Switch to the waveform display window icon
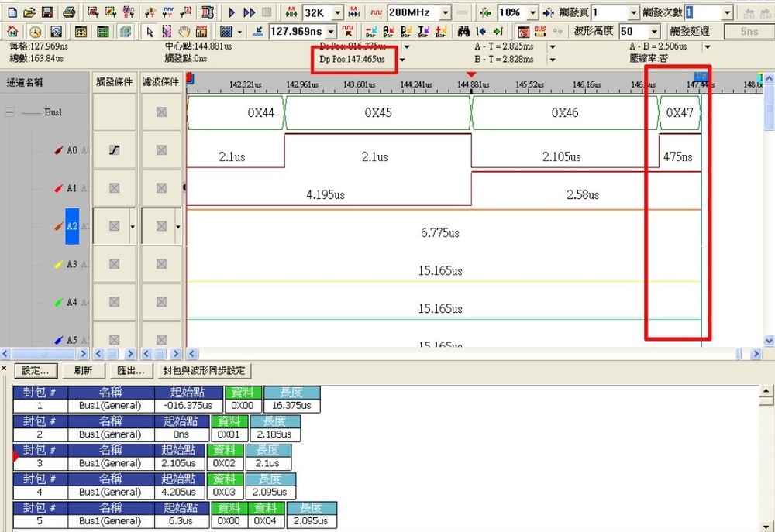775x532 pixels. pos(81,32)
